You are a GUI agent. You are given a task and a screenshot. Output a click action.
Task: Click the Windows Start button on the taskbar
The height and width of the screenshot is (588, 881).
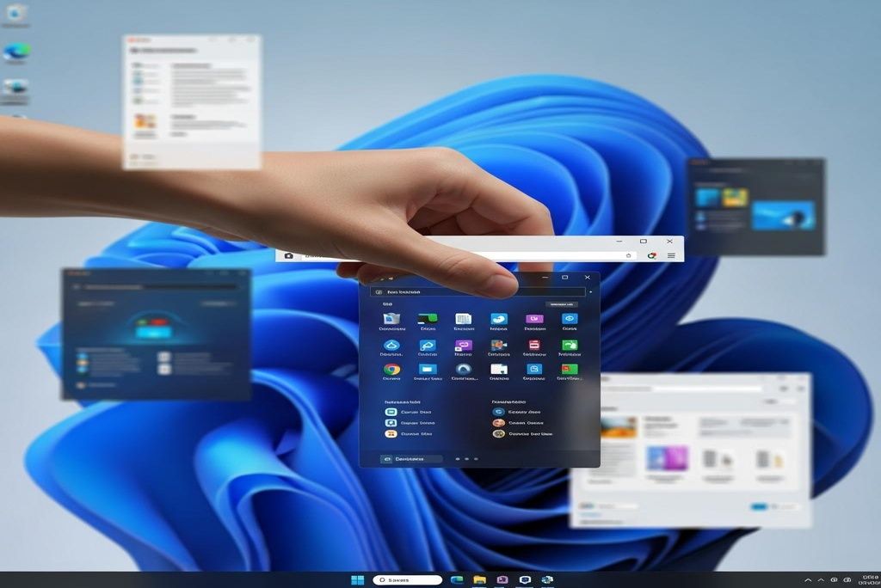357,580
